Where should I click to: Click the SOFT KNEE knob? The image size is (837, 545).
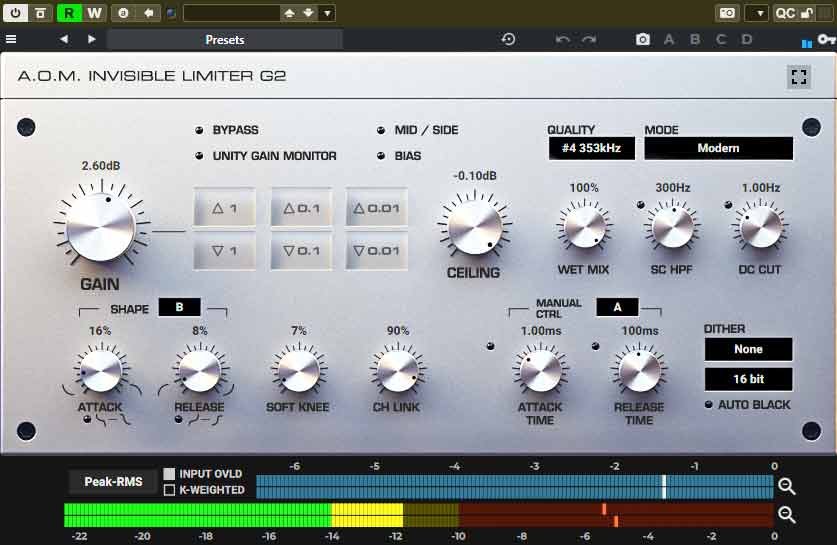pos(299,371)
